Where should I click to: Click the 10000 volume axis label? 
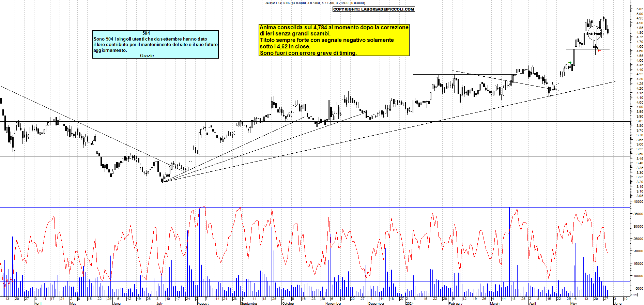click(638, 276)
